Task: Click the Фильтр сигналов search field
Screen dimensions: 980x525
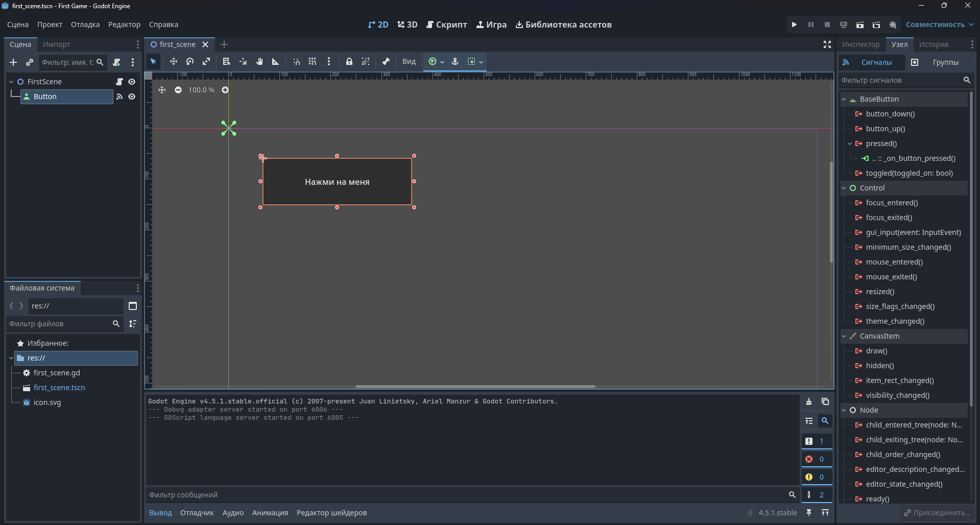Action: [x=900, y=80]
